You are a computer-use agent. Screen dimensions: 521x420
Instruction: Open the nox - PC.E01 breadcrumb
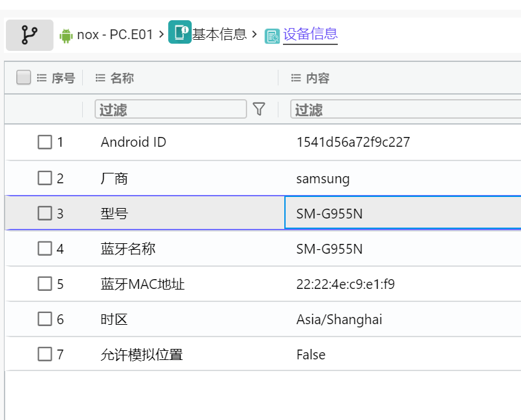pos(115,35)
